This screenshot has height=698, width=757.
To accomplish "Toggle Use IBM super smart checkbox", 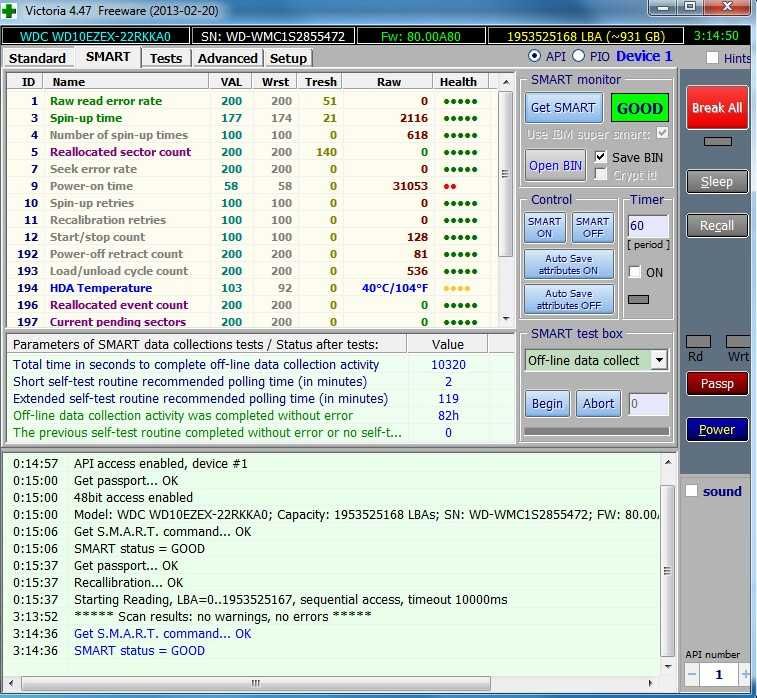I will [662, 133].
